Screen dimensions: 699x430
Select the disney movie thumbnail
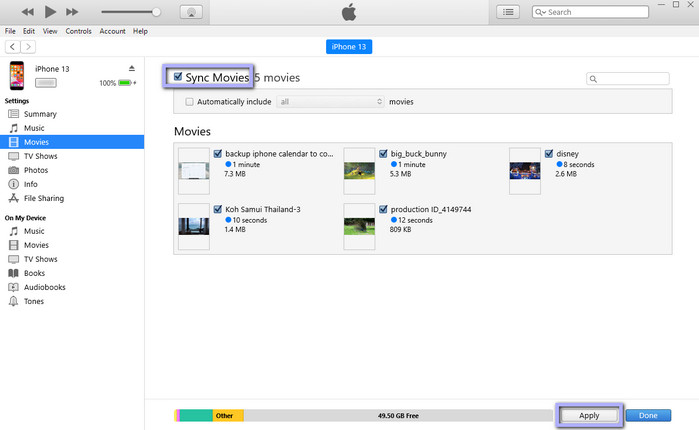coord(525,171)
